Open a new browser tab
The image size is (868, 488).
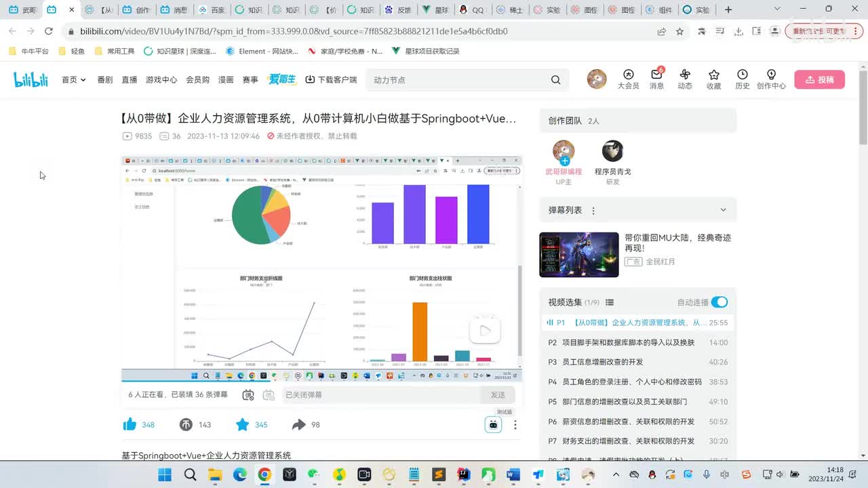(728, 9)
